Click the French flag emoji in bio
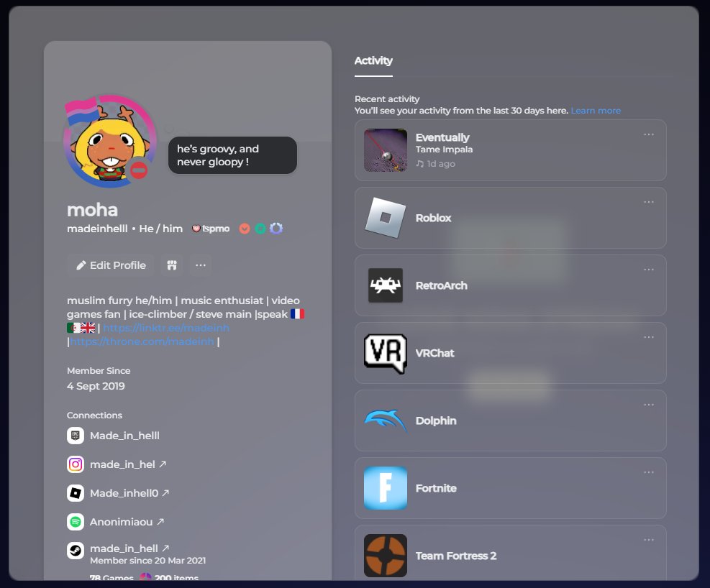This screenshot has height=588, width=710. tap(298, 314)
